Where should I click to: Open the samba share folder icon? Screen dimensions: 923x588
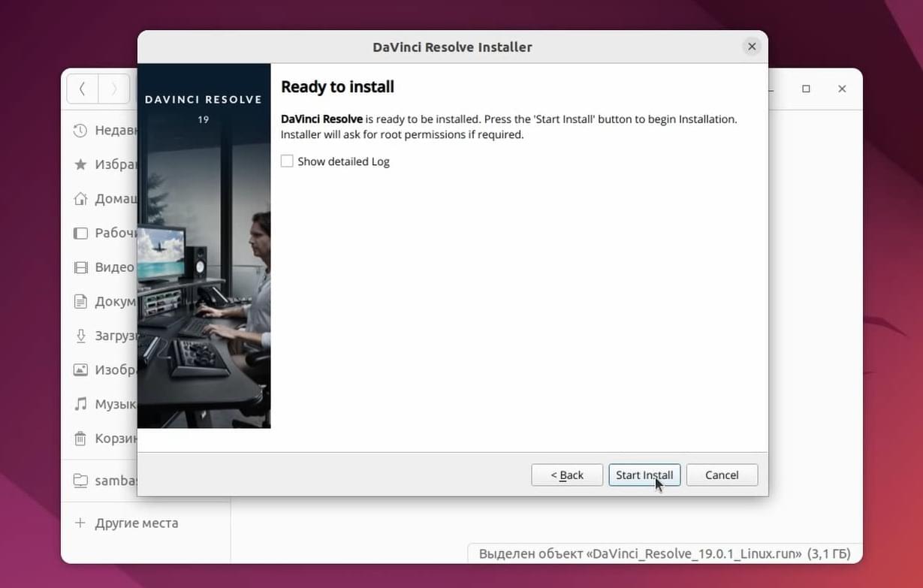coord(80,481)
